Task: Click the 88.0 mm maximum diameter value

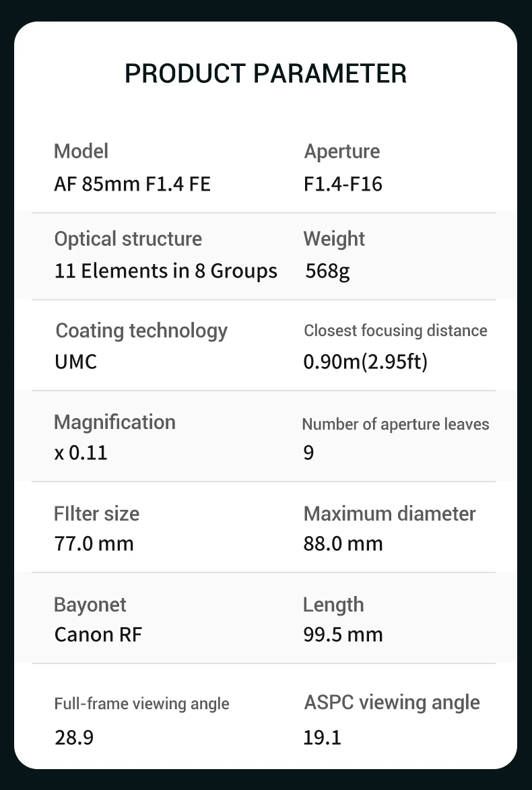Action: [x=343, y=544]
